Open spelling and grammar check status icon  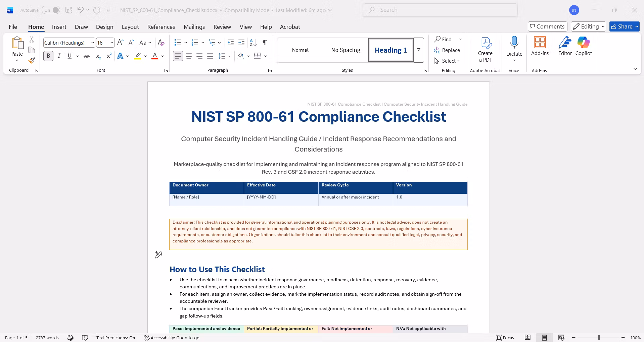click(x=85, y=338)
